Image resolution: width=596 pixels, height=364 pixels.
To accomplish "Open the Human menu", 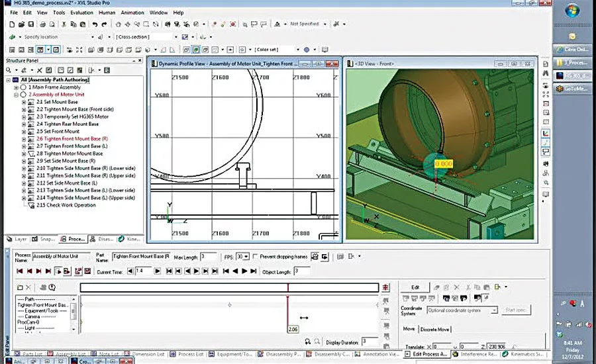I will tap(107, 13).
